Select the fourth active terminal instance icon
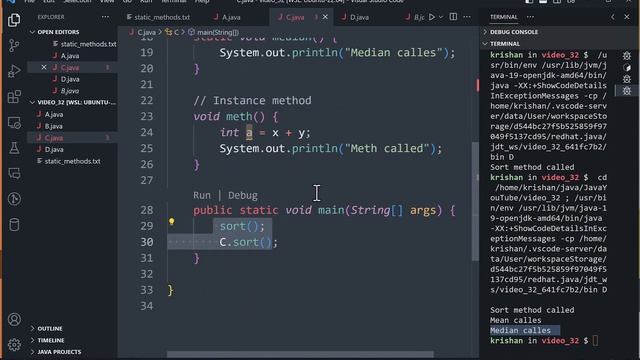The image size is (640, 360). click(627, 90)
